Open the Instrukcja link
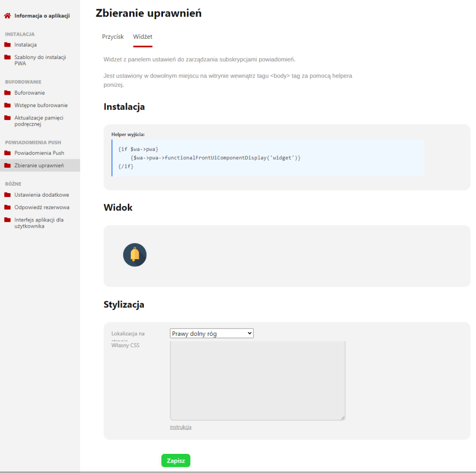476x473 pixels. point(181,427)
